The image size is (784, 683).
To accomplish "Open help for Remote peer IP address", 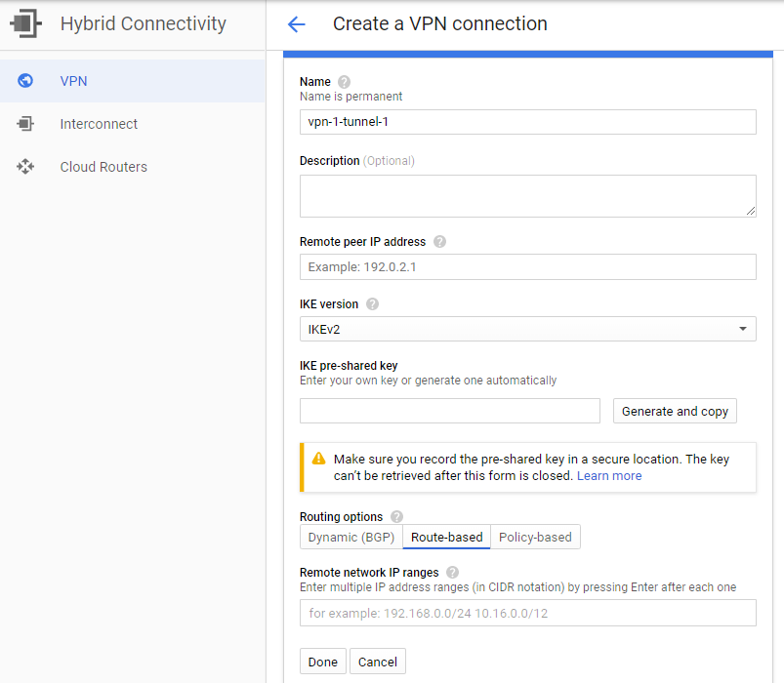I will tap(439, 242).
